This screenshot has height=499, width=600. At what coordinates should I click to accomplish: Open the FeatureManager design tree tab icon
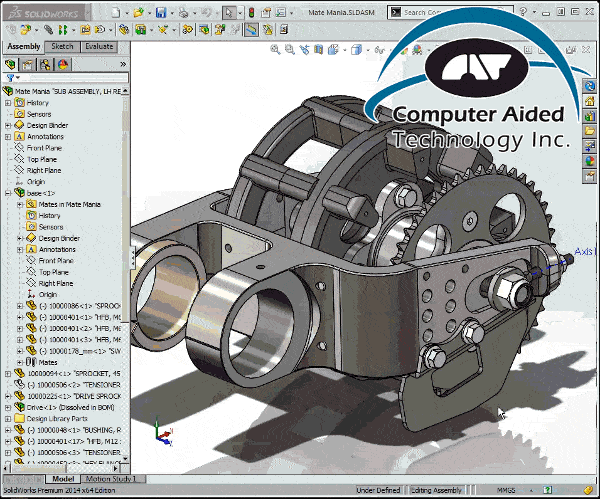(11, 64)
